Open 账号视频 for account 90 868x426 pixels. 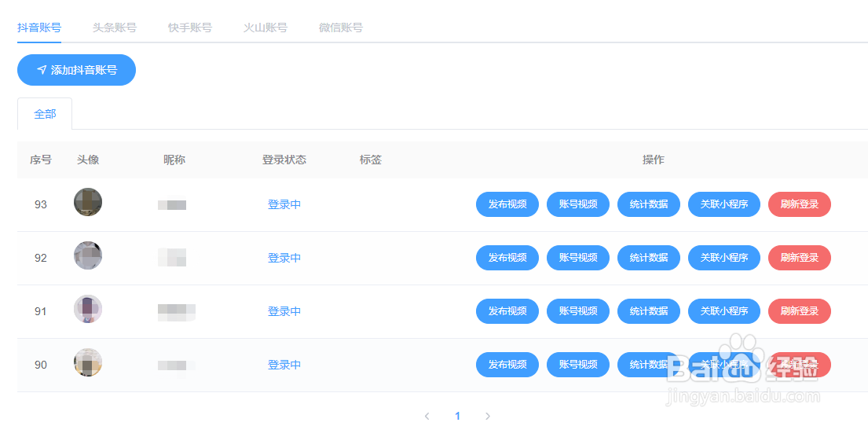pos(578,365)
